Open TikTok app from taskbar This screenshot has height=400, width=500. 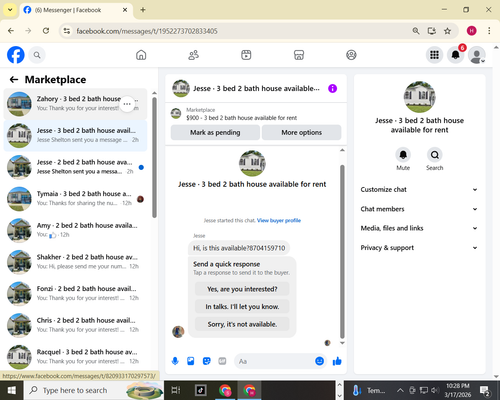coord(201,390)
